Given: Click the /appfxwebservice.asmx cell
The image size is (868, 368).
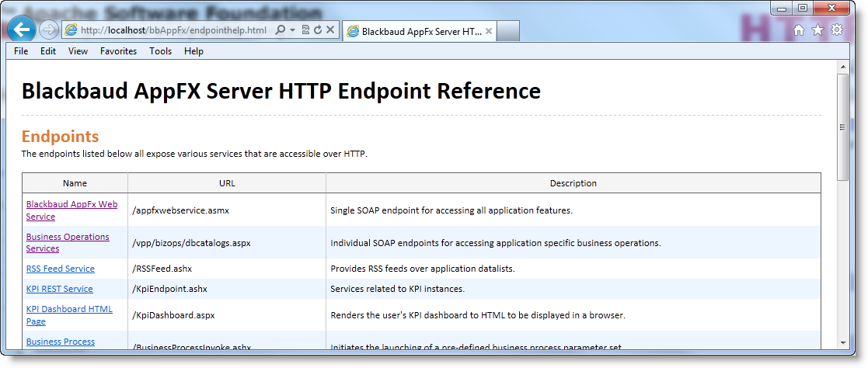Looking at the screenshot, I should (x=227, y=210).
